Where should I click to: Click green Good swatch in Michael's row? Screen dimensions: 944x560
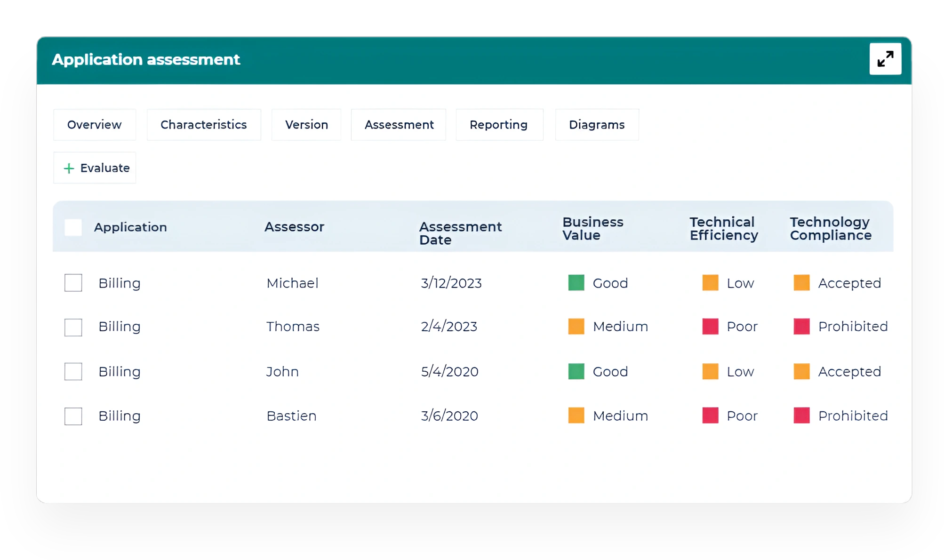click(x=576, y=283)
